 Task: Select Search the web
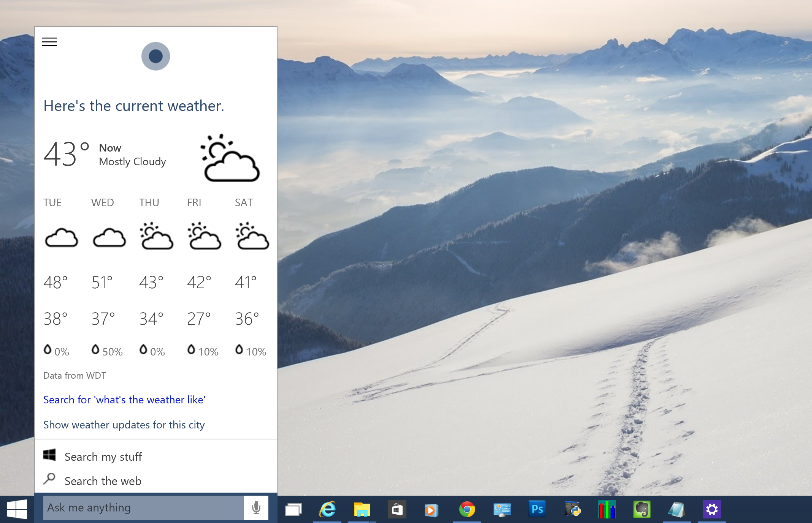(x=103, y=481)
